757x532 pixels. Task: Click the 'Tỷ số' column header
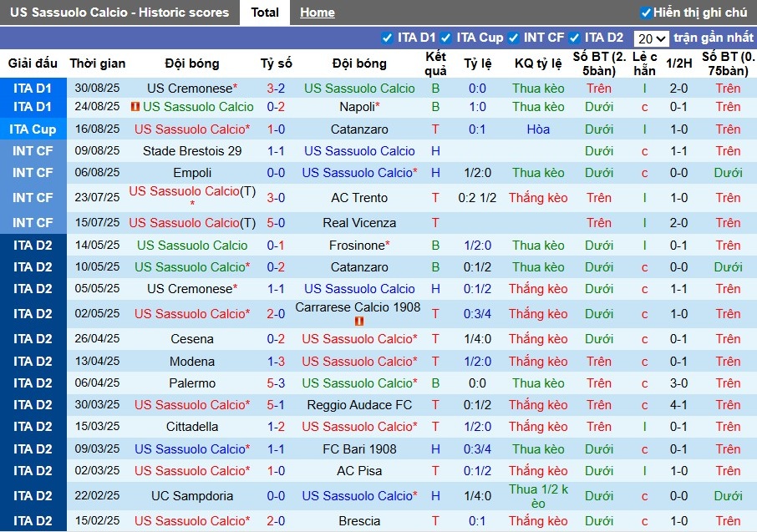click(276, 63)
